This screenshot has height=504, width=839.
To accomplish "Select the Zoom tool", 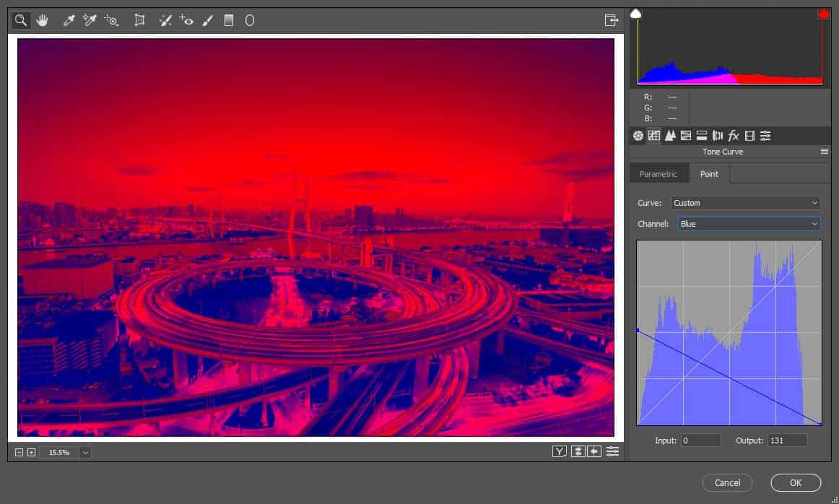I will pyautogui.click(x=20, y=20).
